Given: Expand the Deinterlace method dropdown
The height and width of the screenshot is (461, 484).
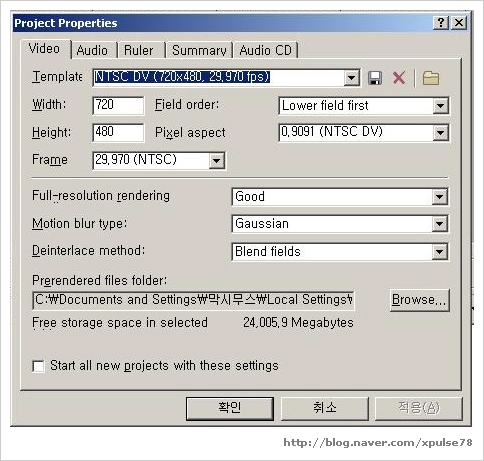Looking at the screenshot, I should (x=439, y=252).
